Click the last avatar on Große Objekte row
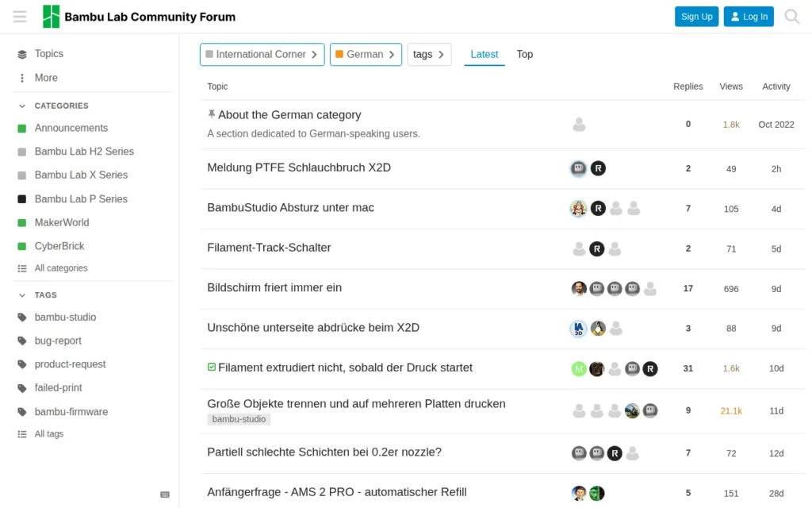This screenshot has height=508, width=812. 650,411
